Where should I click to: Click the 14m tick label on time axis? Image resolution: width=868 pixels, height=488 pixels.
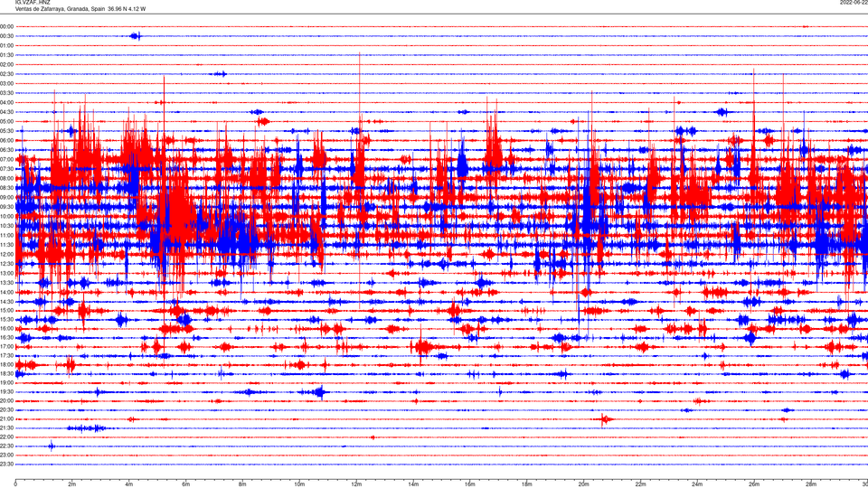coord(413,484)
